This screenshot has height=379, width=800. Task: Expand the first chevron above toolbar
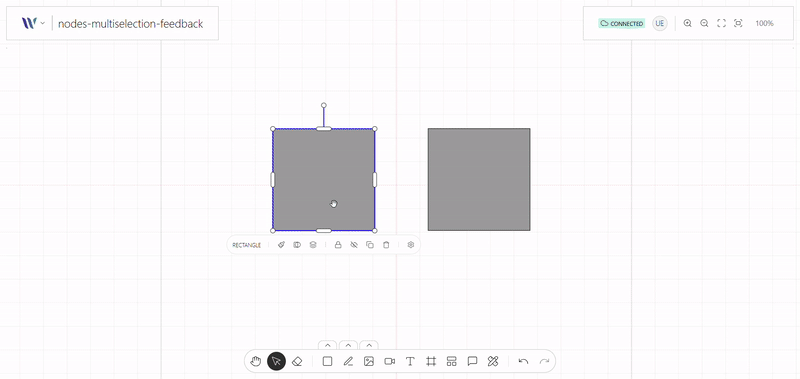click(x=328, y=345)
